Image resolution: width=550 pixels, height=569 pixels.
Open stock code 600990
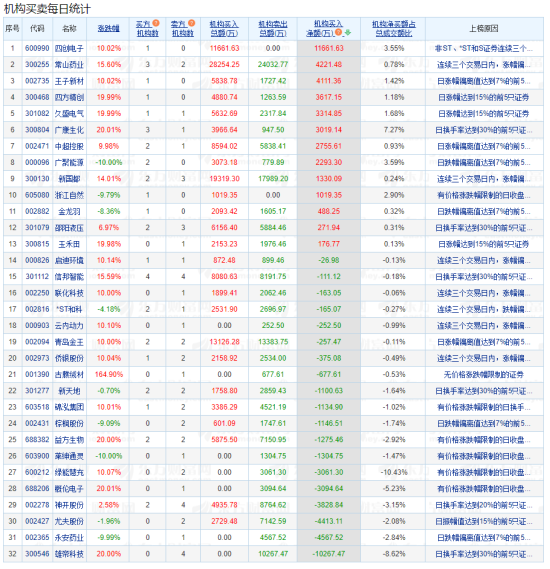pyautogui.click(x=37, y=48)
